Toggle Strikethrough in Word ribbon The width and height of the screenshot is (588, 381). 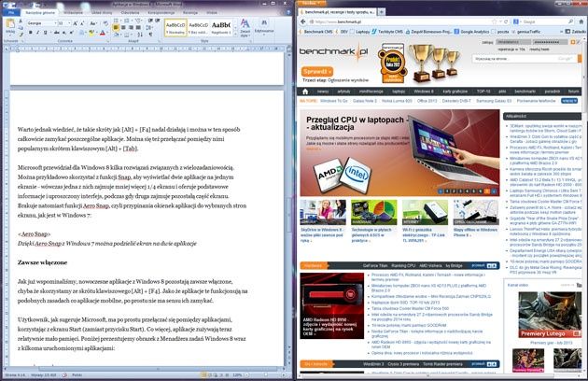[x=57, y=33]
